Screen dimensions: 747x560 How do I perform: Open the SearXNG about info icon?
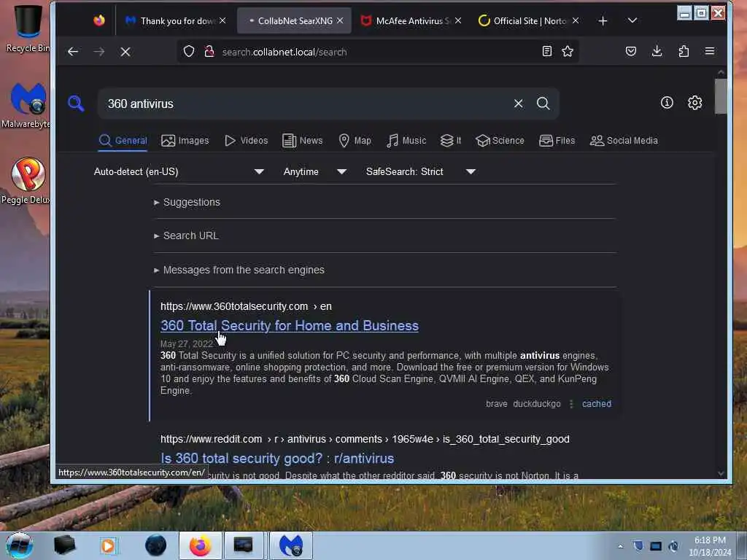(667, 102)
